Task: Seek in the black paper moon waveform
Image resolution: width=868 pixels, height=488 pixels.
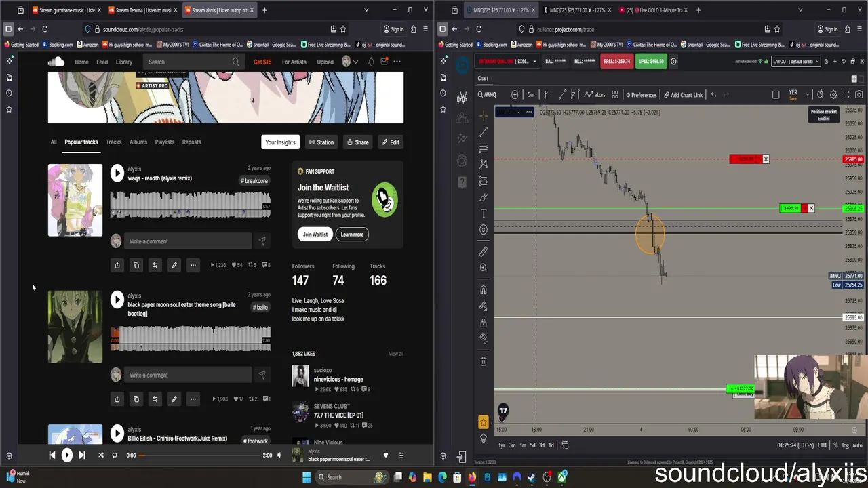Action: [x=191, y=339]
